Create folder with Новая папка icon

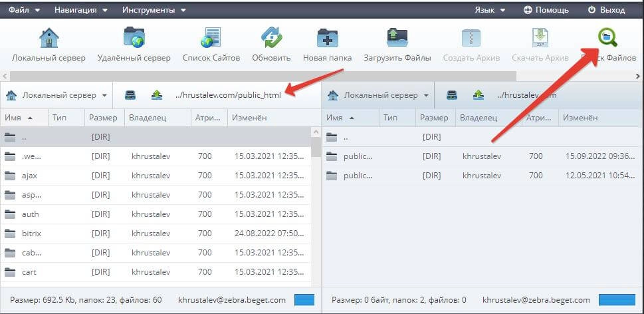tap(328, 38)
